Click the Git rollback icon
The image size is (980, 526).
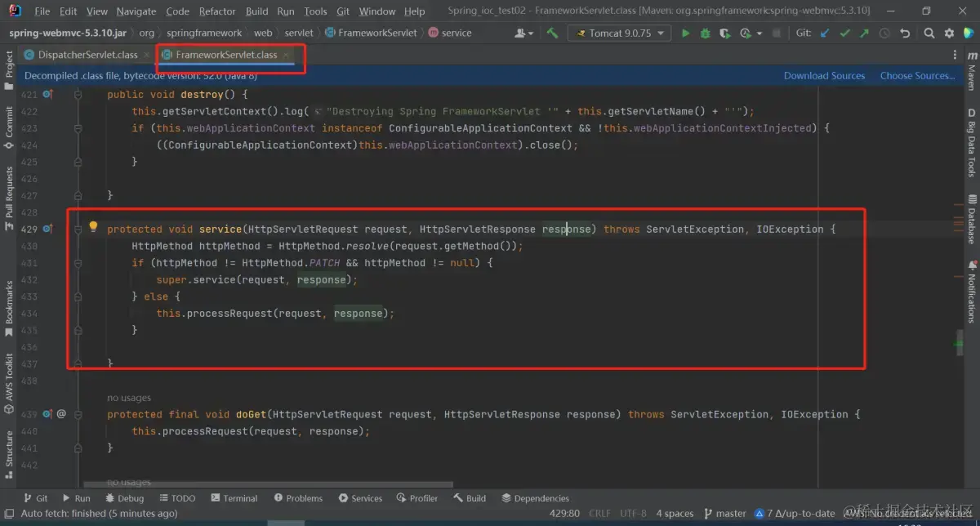(x=905, y=33)
